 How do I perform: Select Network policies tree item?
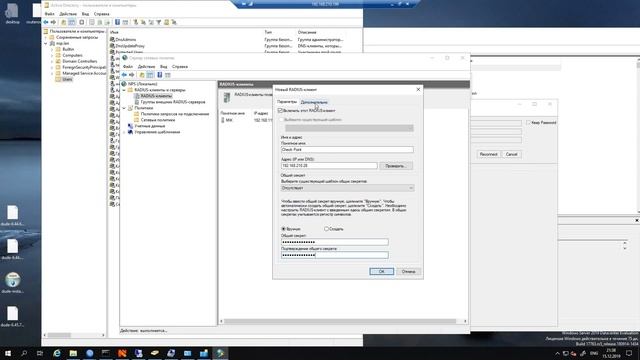coord(158,120)
